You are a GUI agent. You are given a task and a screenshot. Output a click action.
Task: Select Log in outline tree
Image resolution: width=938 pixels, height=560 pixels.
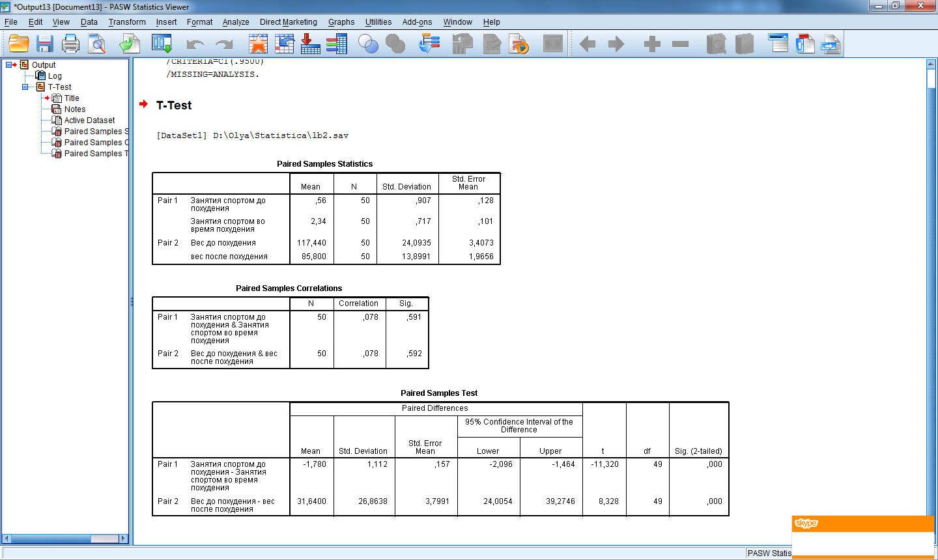tap(55, 76)
